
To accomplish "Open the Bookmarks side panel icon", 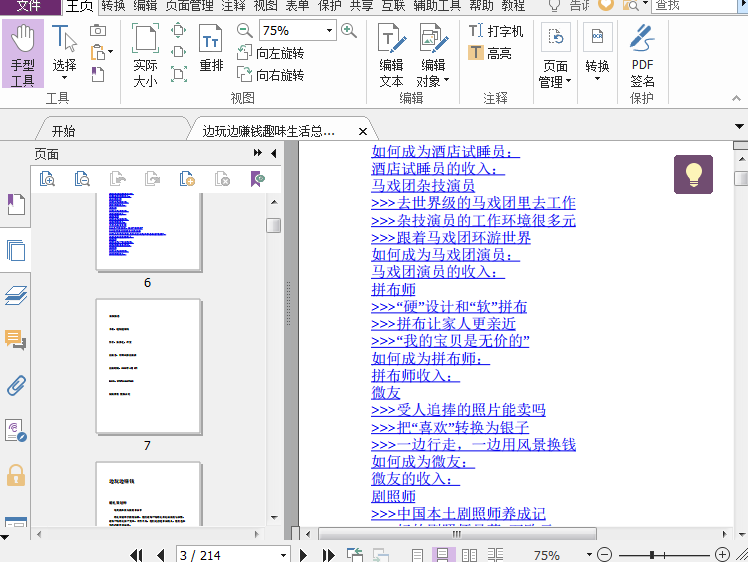I will [16, 204].
